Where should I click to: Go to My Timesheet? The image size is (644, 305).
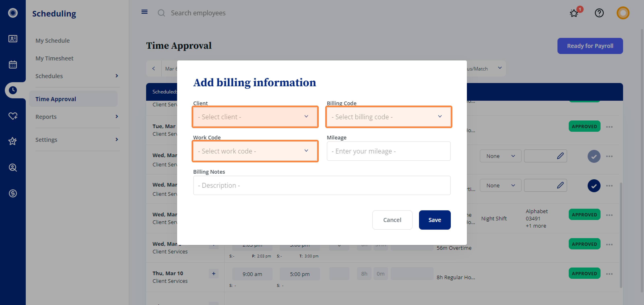[54, 58]
